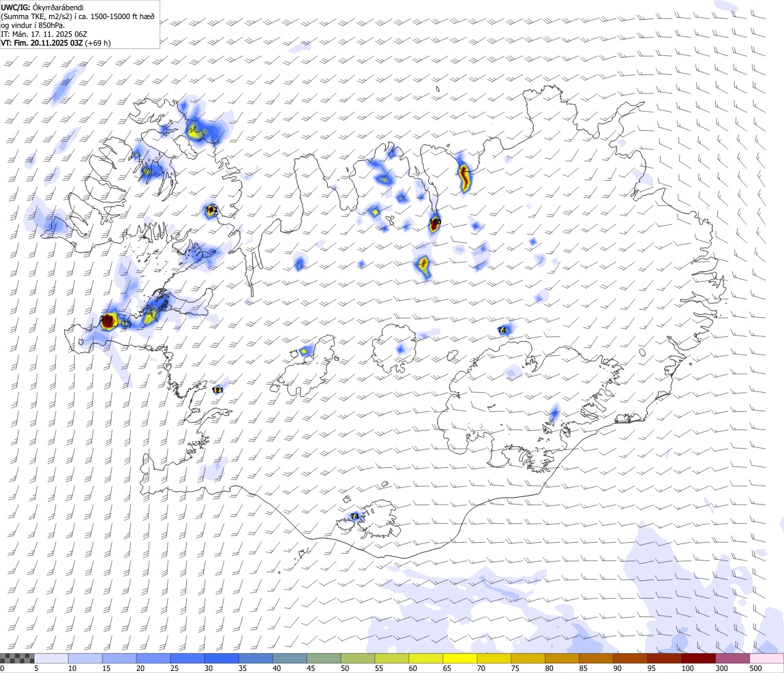Select the 70–75 golden legend swatch
784x673 pixels.
(x=494, y=658)
